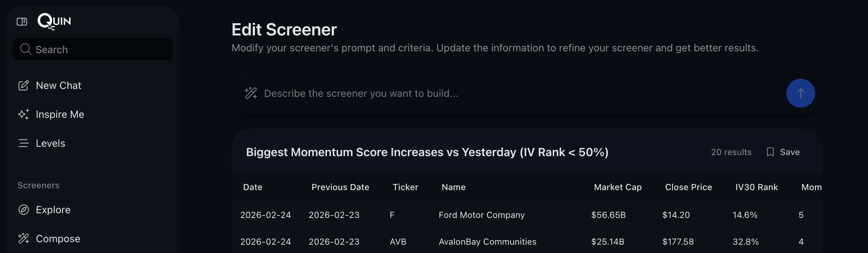This screenshot has height=253, width=868.
Task: Open New Chat via the pencil icon
Action: coord(24,85)
